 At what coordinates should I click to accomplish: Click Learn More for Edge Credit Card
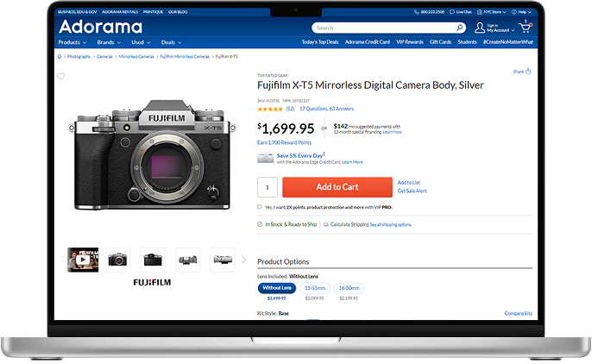click(x=352, y=162)
